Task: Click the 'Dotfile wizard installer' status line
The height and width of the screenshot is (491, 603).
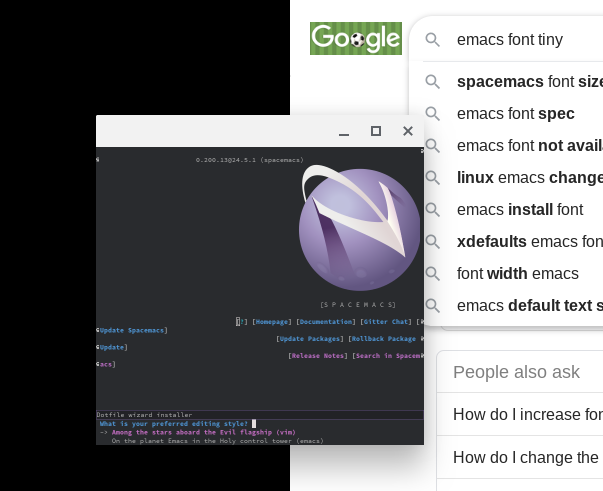Action: (144, 415)
